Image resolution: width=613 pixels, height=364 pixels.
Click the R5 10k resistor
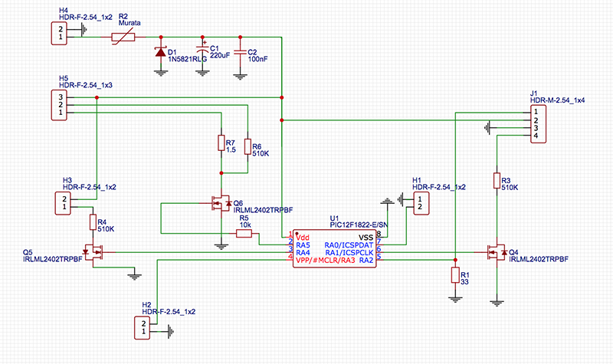(244, 234)
